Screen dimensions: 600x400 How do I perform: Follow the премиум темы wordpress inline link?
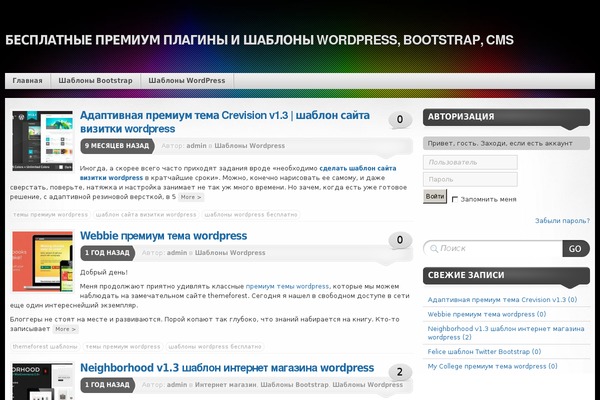click(287, 286)
